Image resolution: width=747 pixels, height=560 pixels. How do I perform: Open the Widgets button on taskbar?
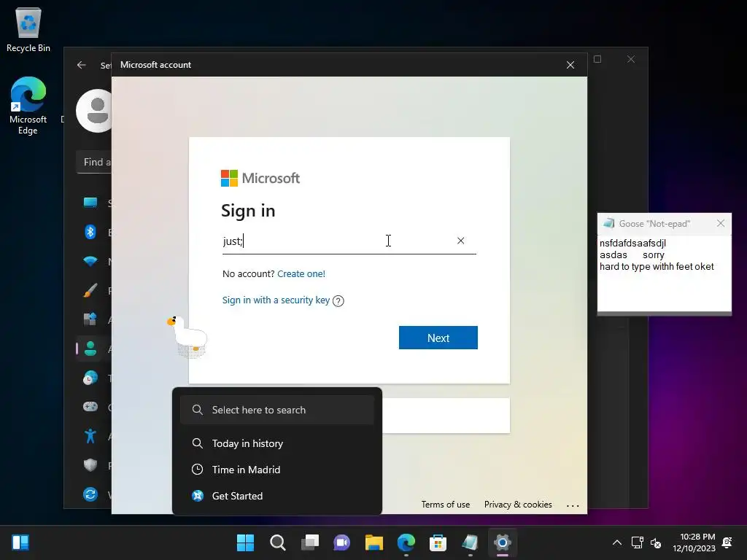click(20, 542)
